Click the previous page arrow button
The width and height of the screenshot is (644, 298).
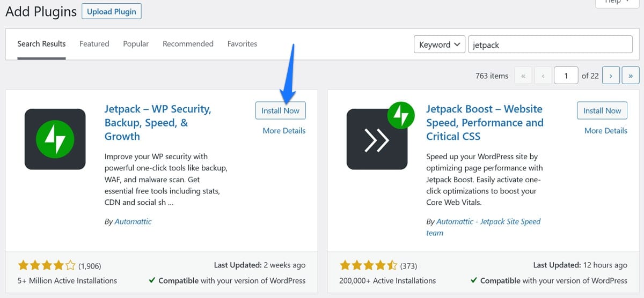(543, 76)
